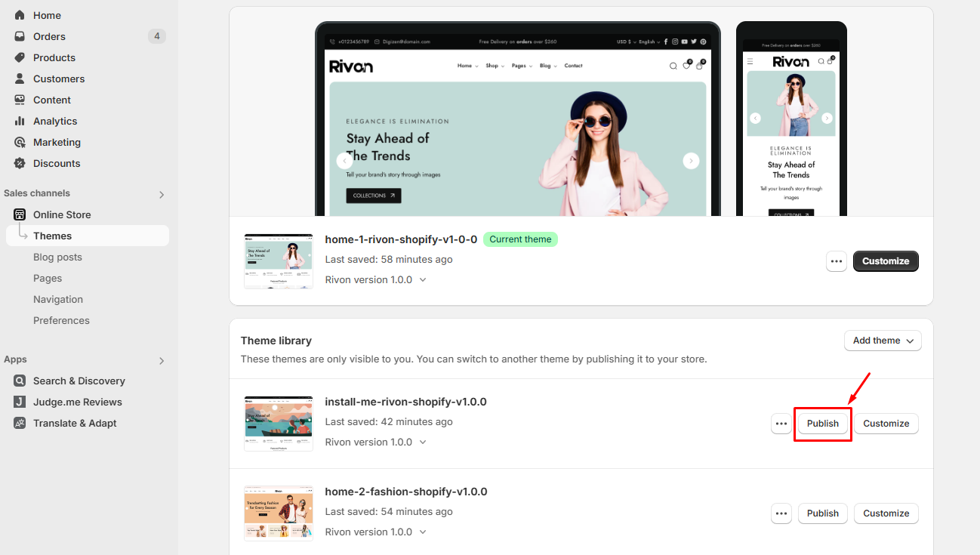This screenshot has height=555, width=980.
Task: Expand the Sales channels section chevron
Action: click(x=161, y=195)
